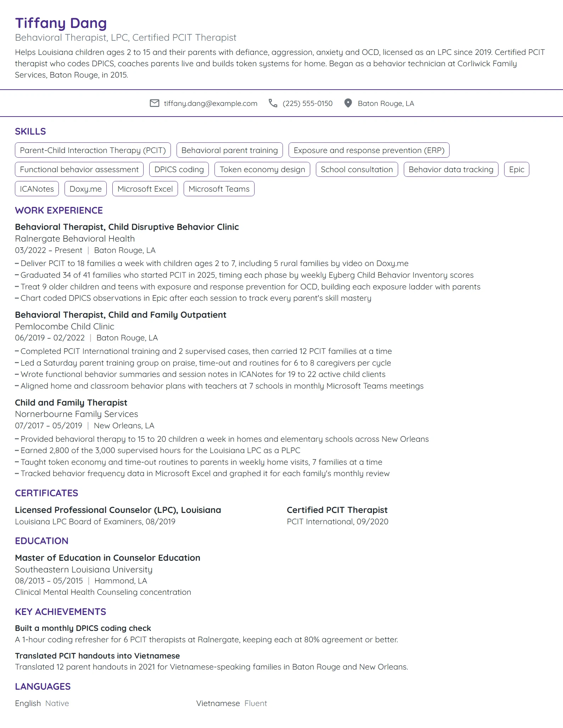The image size is (563, 728).
Task: Select the English Native language entry
Action: [42, 704]
